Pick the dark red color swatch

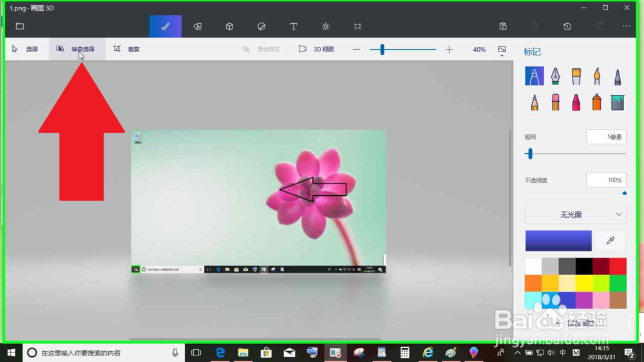[x=601, y=266]
